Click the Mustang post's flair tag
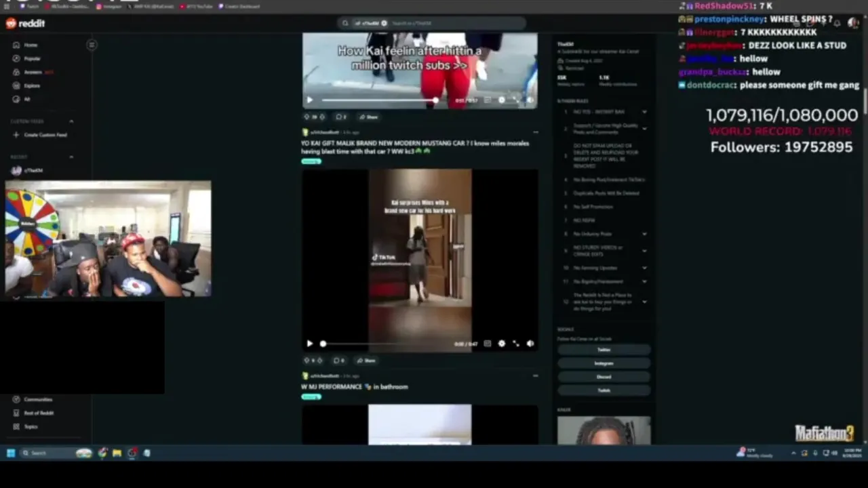 coord(311,161)
